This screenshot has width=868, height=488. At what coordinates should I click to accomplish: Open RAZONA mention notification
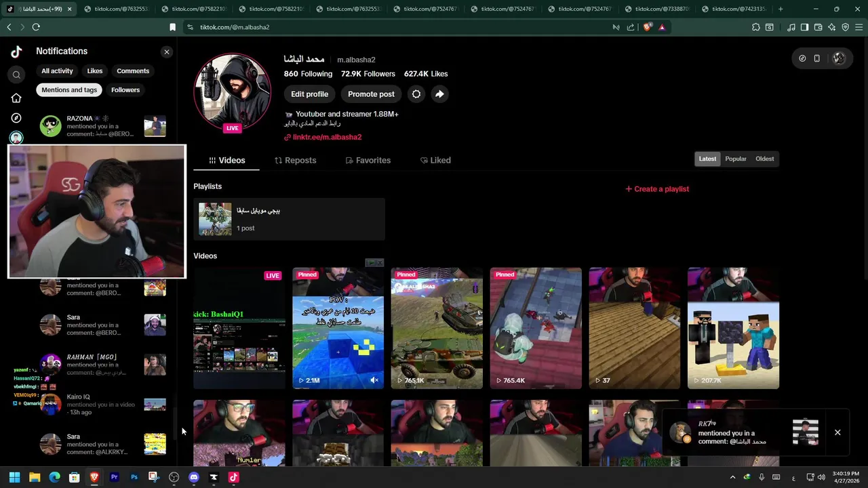[x=102, y=127]
